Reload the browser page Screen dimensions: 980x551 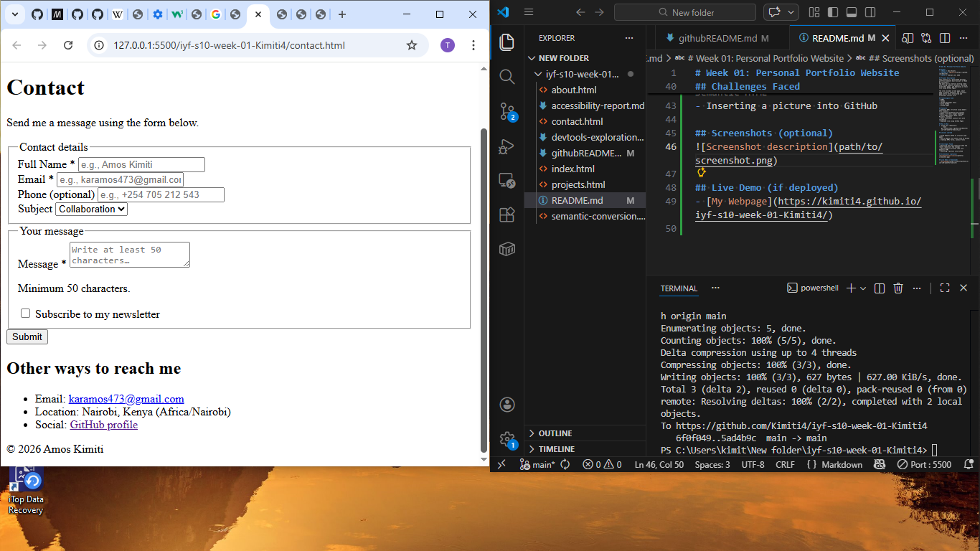[x=68, y=45]
